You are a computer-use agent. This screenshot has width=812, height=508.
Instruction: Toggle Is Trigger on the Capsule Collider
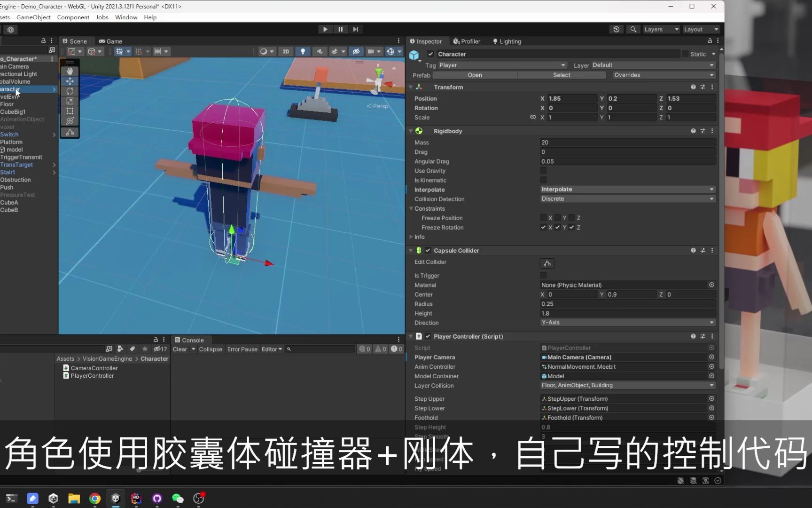tap(543, 276)
